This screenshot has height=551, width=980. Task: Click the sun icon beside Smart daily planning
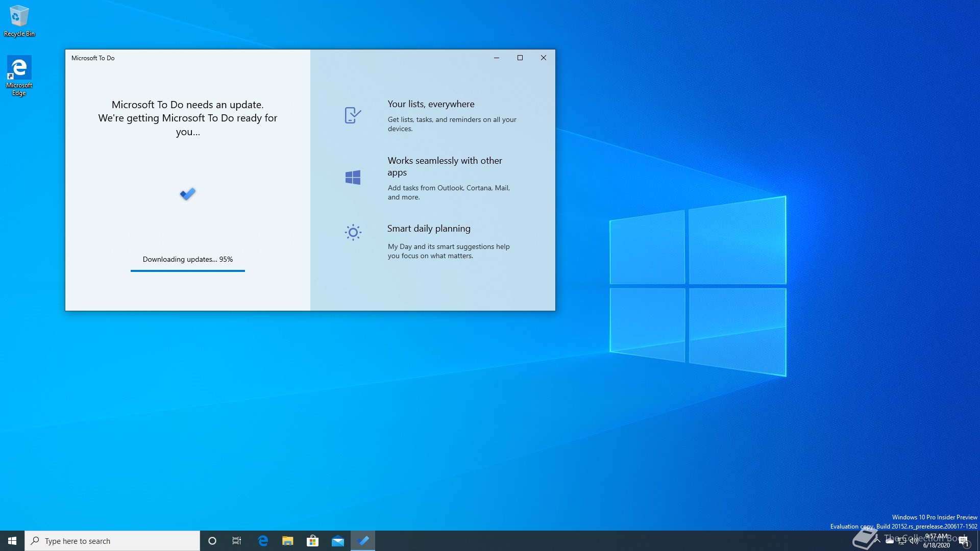[x=353, y=233]
